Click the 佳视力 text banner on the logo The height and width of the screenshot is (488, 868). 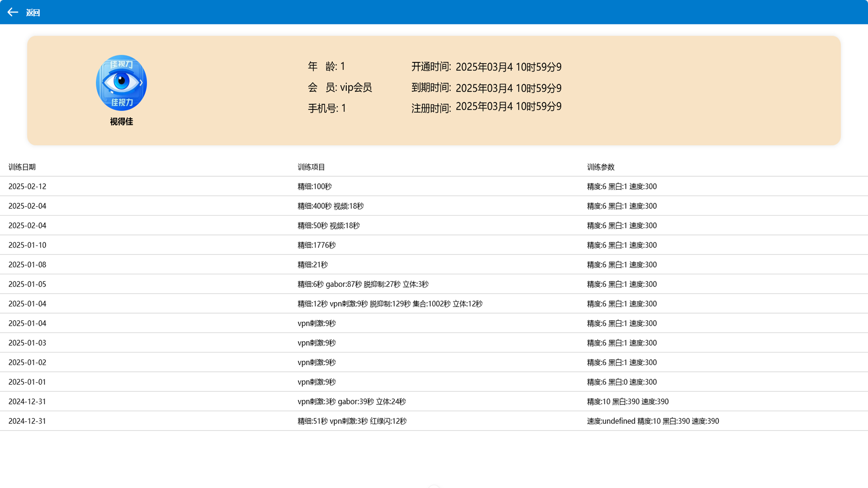tap(121, 65)
